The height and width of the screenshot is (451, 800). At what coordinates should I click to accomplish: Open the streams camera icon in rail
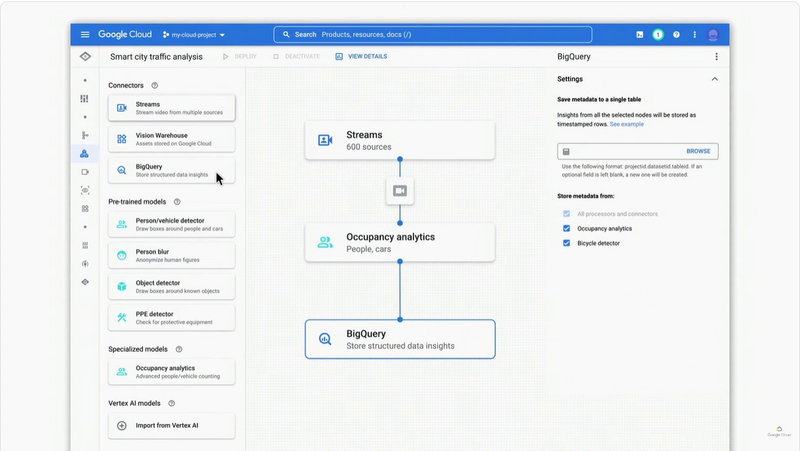pos(85,172)
